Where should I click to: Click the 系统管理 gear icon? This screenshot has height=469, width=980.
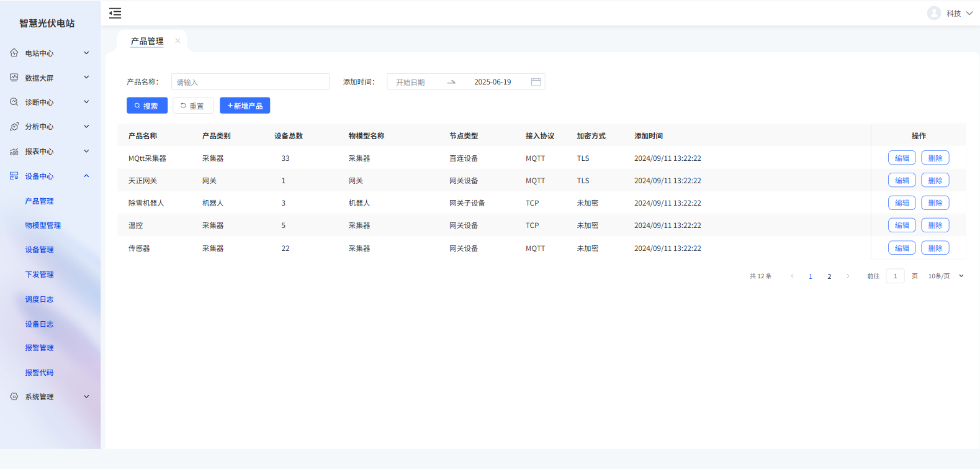(14, 396)
